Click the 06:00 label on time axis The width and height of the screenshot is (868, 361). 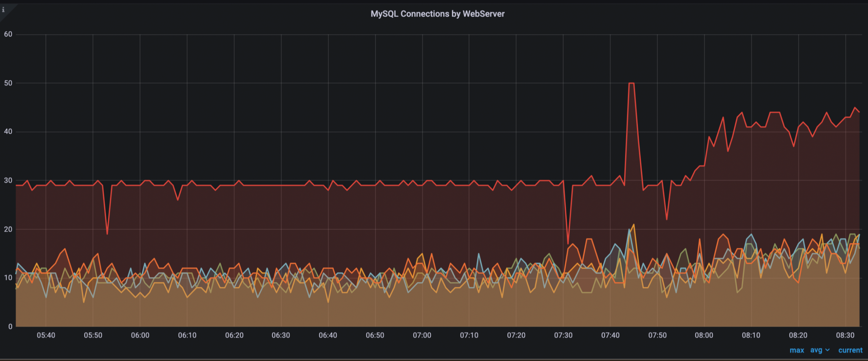pos(140,335)
